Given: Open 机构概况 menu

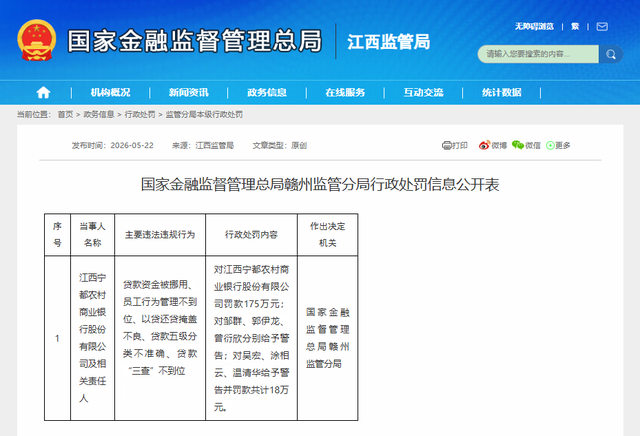Looking at the screenshot, I should coord(110,93).
